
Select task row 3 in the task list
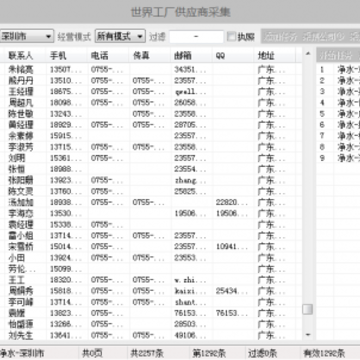coord(338,91)
